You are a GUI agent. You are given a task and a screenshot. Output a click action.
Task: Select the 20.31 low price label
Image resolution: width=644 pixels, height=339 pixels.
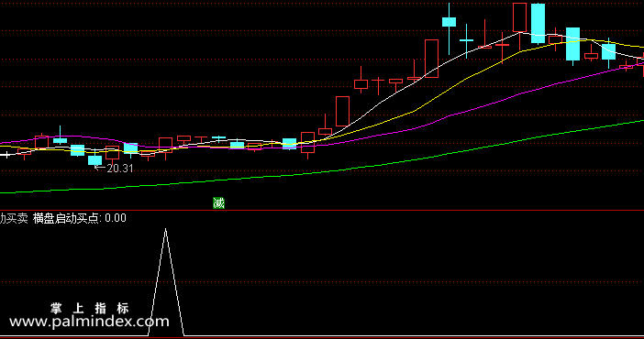120,169
